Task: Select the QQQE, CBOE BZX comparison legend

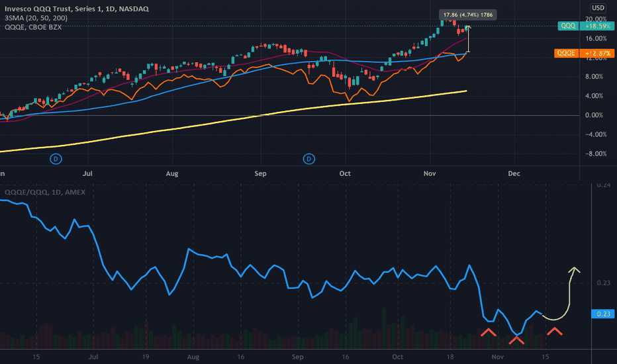Action: click(x=33, y=27)
